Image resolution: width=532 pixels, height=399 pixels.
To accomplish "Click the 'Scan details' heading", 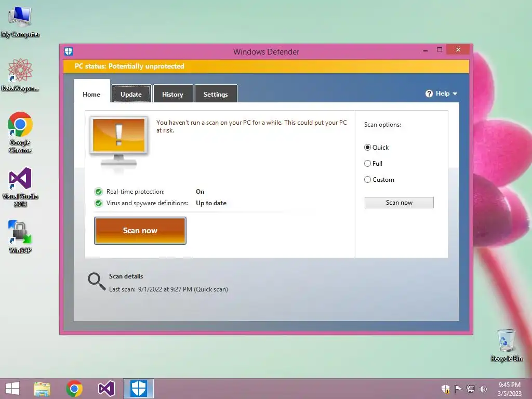I will [126, 276].
